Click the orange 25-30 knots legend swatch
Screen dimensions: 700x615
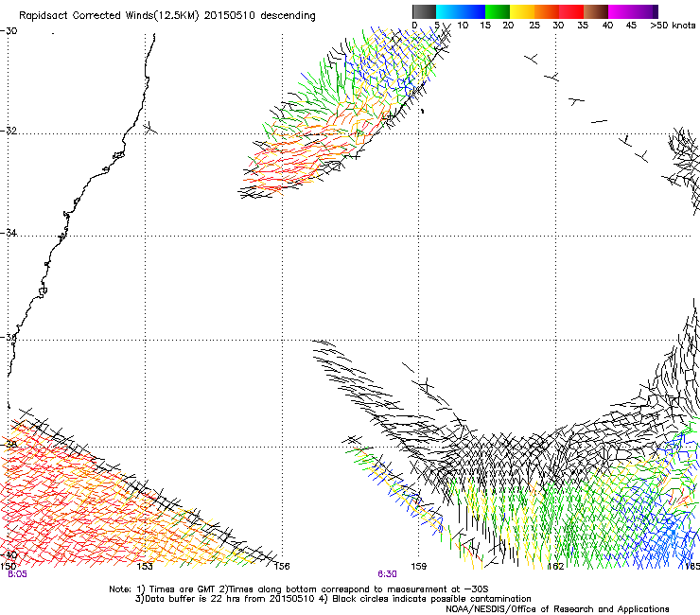(547, 11)
